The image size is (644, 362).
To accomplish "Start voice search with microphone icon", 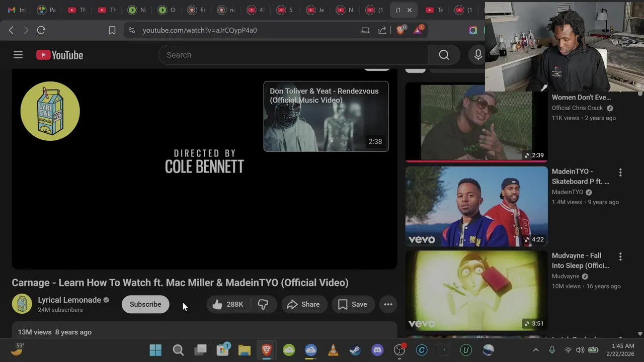I will (x=477, y=55).
